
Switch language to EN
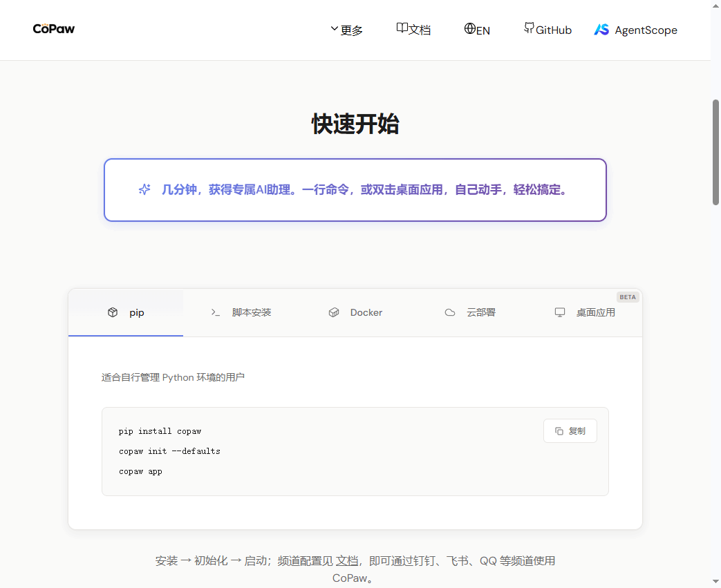(483, 30)
